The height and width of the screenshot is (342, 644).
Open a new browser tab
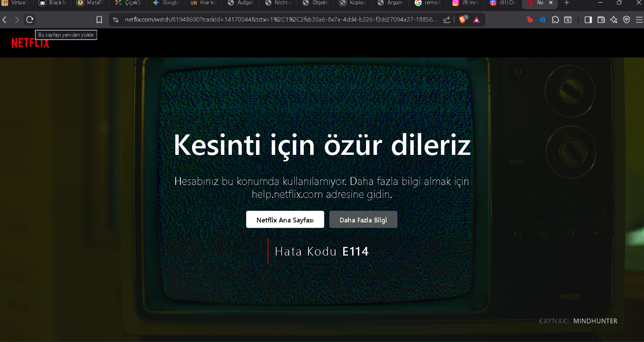click(x=567, y=3)
